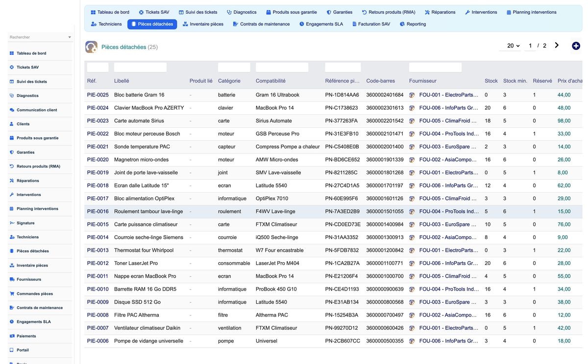The height and width of the screenshot is (364, 588).
Task: Click the Réf. filter input field
Action: click(98, 67)
